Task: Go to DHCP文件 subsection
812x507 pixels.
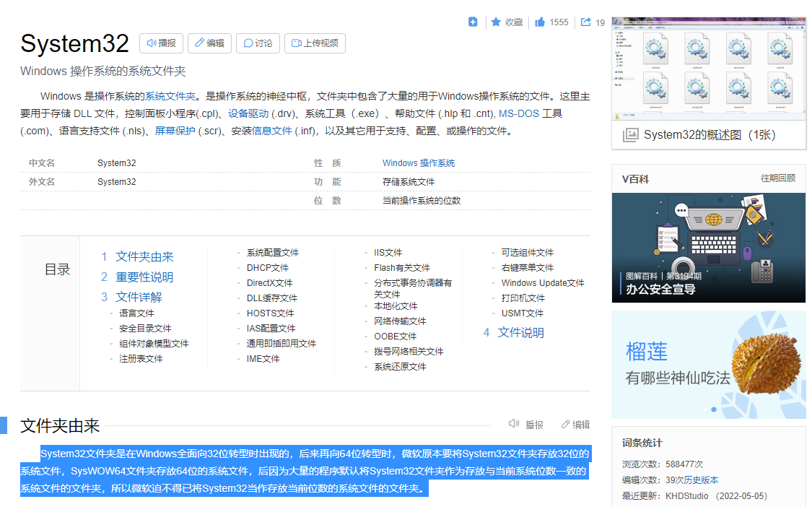Action: tap(268, 267)
